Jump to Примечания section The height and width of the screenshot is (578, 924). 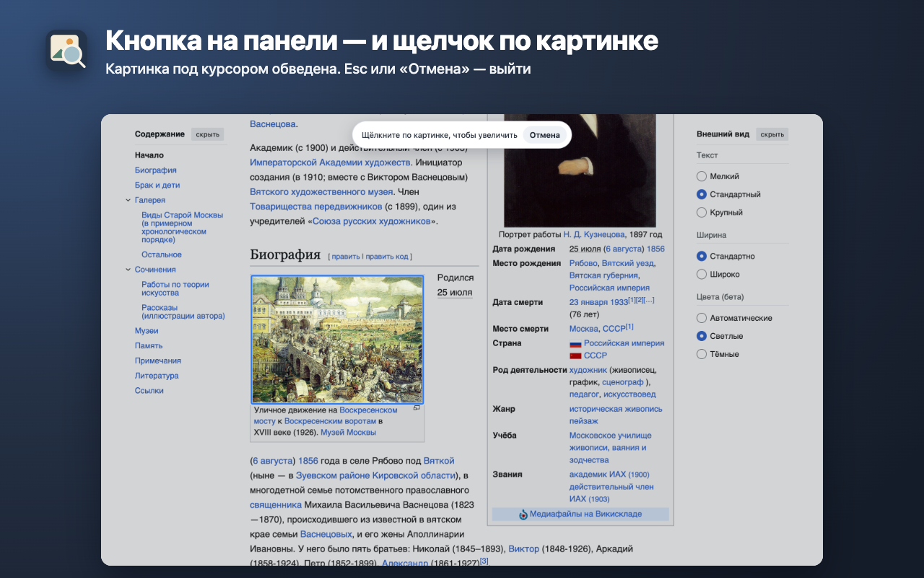tap(158, 361)
